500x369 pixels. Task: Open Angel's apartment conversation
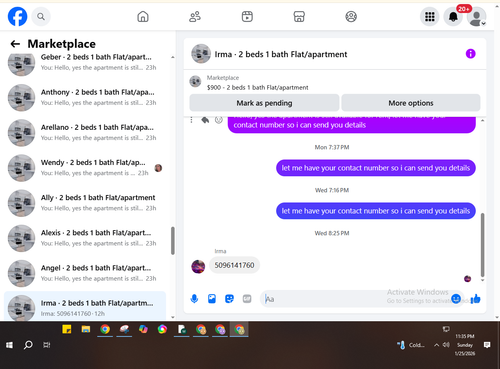point(85,273)
